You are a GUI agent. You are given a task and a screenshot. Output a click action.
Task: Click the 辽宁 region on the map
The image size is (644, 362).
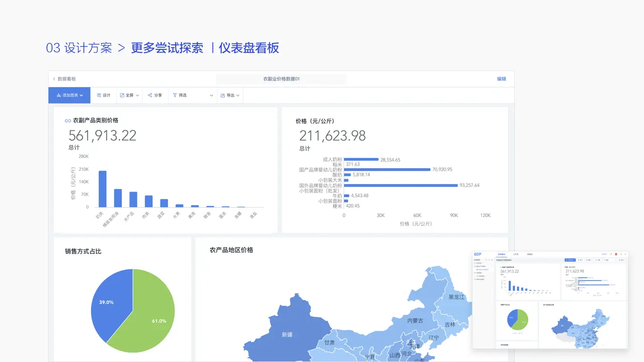pos(433,338)
